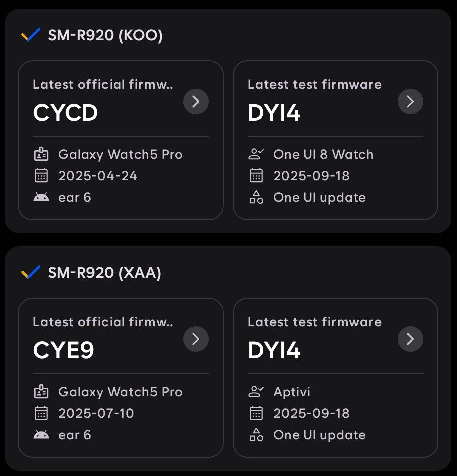Expand XAA DYI4 test firmware chevron
The image size is (457, 476).
[x=410, y=339]
